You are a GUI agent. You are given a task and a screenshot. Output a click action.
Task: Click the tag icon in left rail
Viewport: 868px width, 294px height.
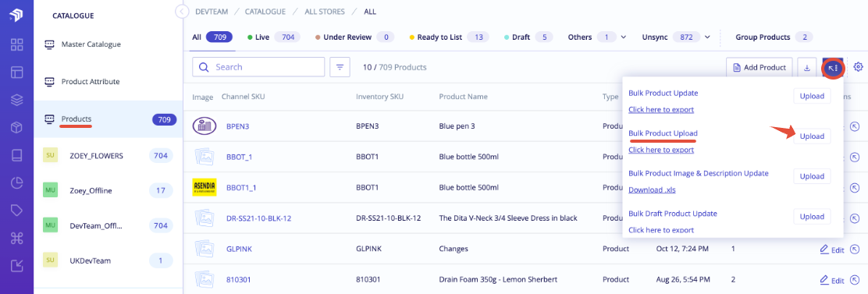click(16, 211)
